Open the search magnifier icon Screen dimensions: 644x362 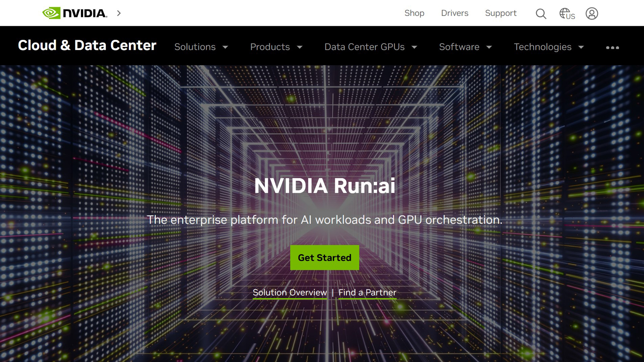pos(541,13)
